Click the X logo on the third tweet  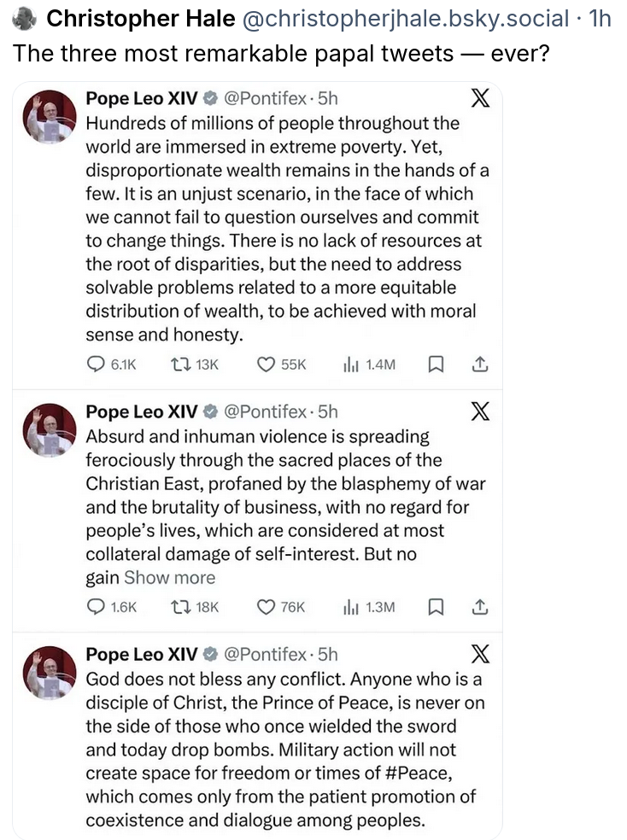pyautogui.click(x=481, y=655)
